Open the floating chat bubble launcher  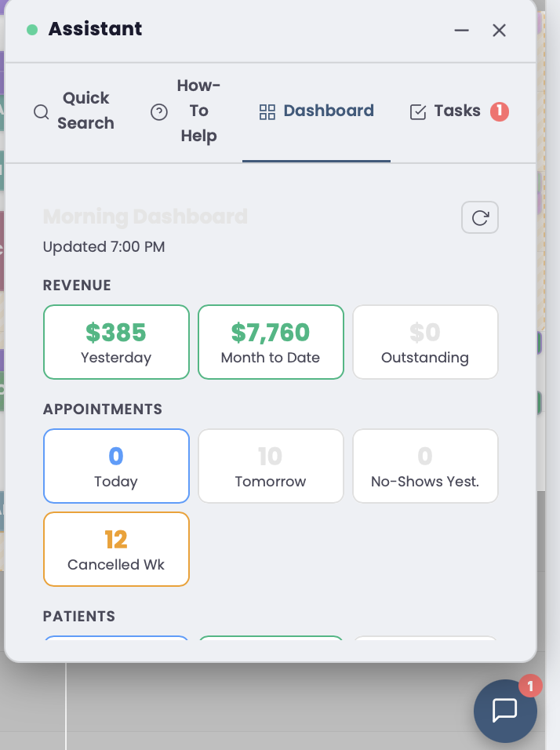tap(505, 712)
